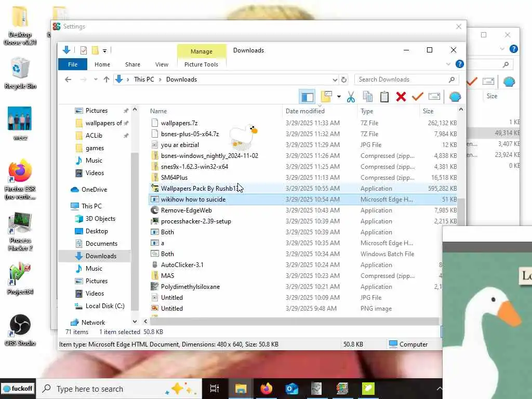Toggle the preview pane layout icon
The image size is (532, 399).
tap(307, 97)
